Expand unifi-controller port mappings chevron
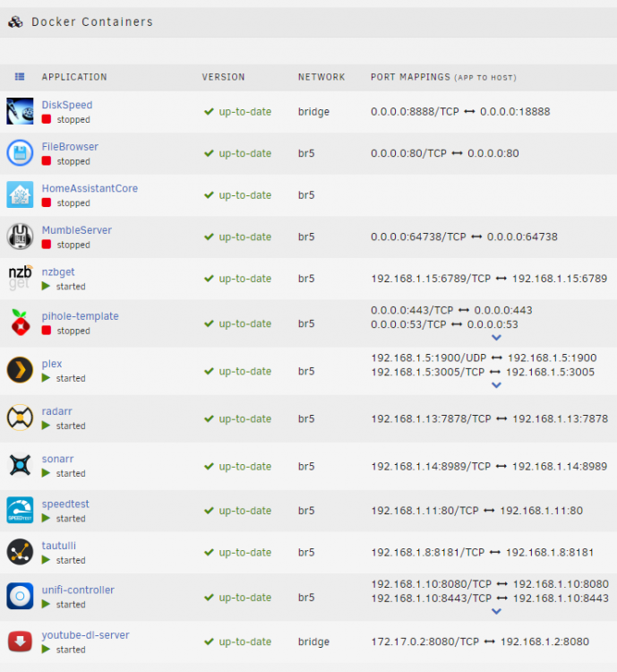The width and height of the screenshot is (617, 672). pos(496,612)
